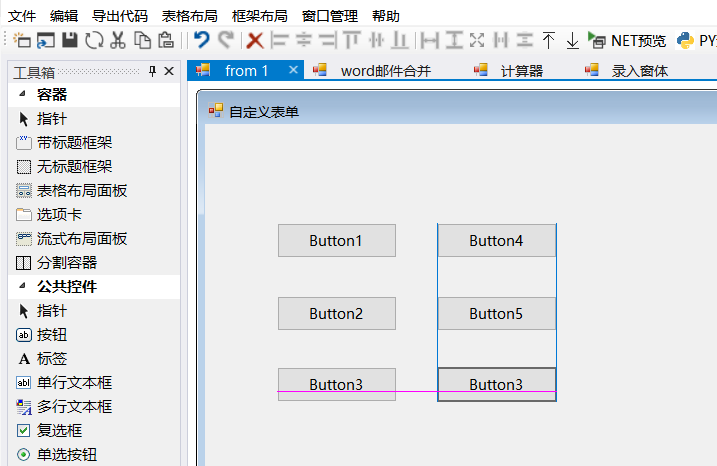Screen dimensions: 717x466
Task: Click Button2 on the form
Action: click(x=337, y=314)
